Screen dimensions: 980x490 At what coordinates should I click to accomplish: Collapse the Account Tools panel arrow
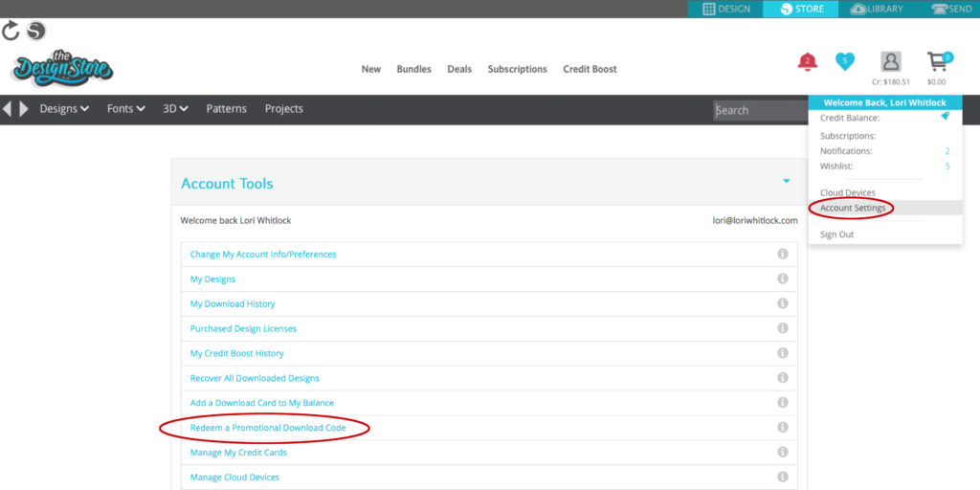tap(786, 181)
